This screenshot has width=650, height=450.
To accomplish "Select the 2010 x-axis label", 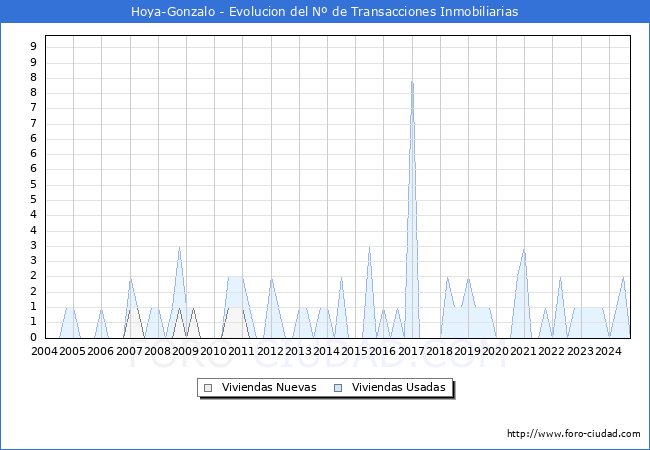I will pos(213,351).
